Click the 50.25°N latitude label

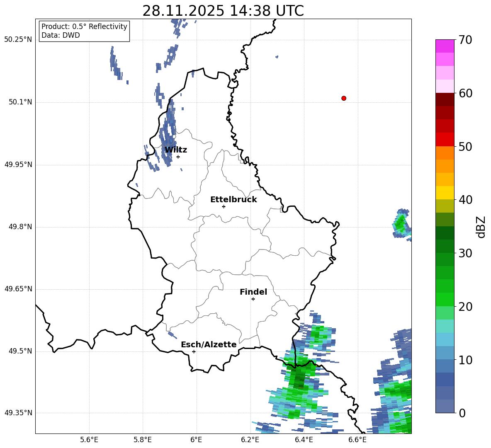(18, 40)
